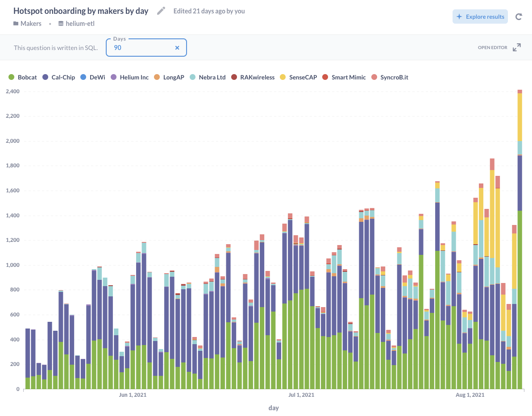The width and height of the screenshot is (532, 416).
Task: Click the LongAP orange legend dot
Action: 157,77
